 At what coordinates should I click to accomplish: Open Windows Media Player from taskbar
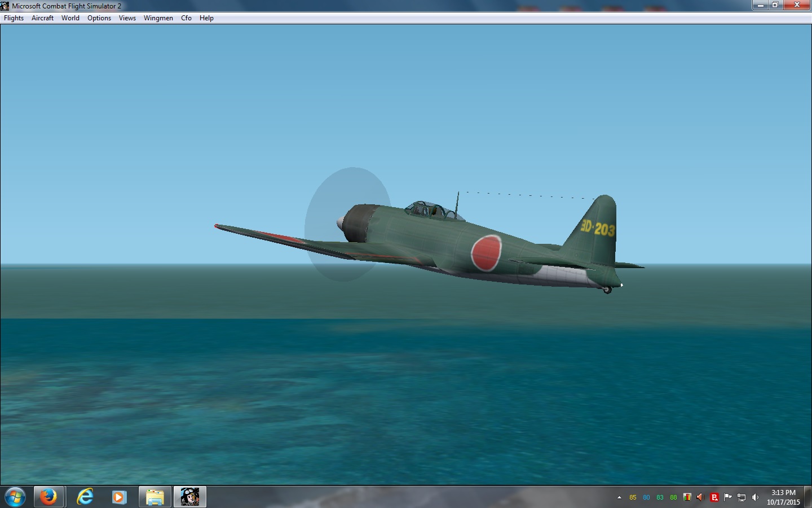click(x=119, y=497)
